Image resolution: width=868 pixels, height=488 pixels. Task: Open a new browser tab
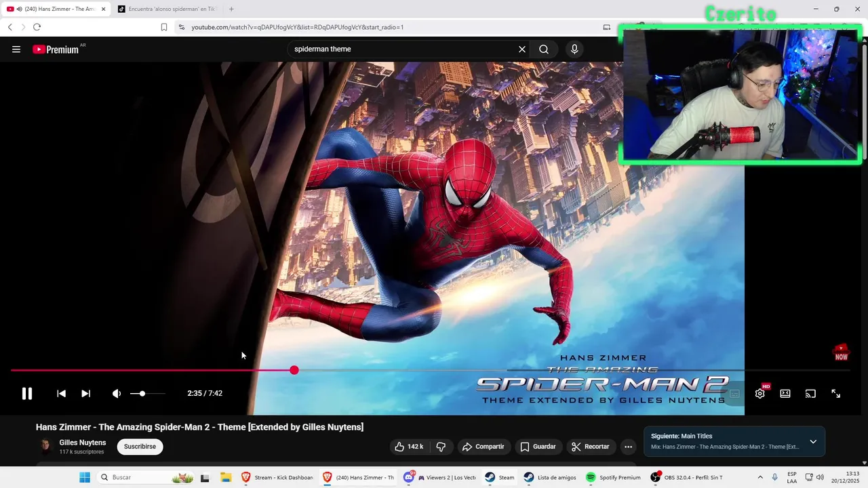click(x=231, y=9)
